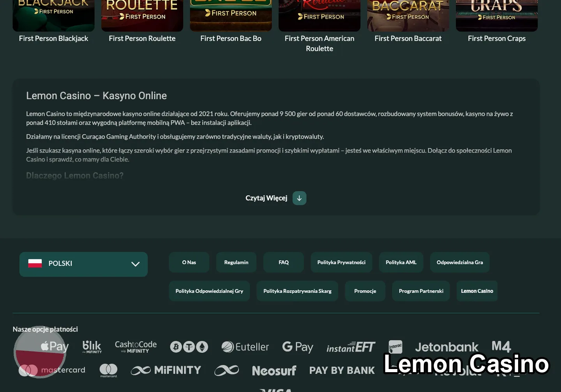
Task: Click the Nasze opcje płatności label
Action: (45, 329)
